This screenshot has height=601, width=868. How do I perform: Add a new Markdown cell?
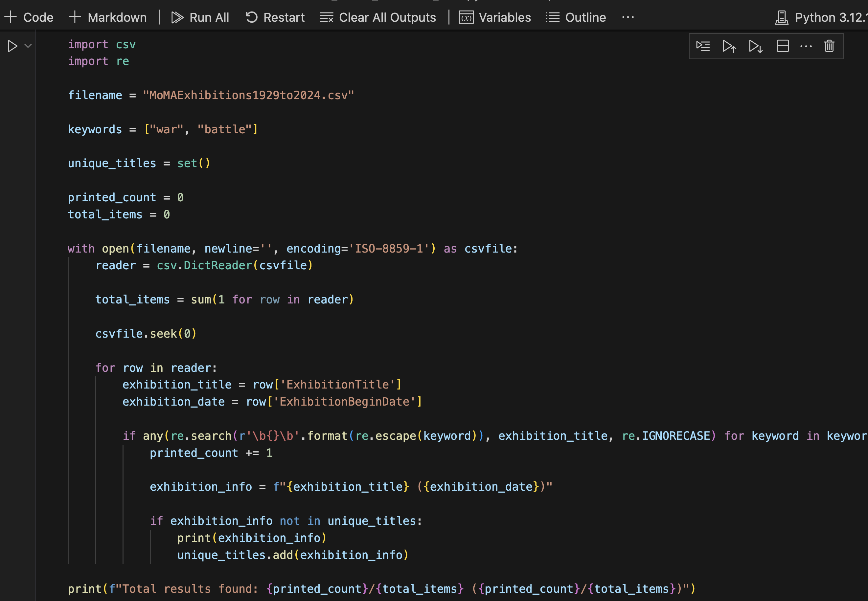click(108, 17)
